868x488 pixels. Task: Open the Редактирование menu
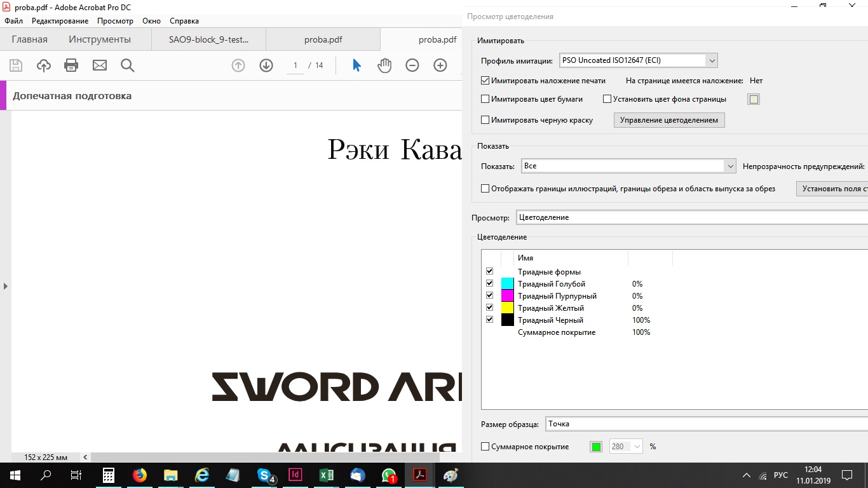click(60, 21)
